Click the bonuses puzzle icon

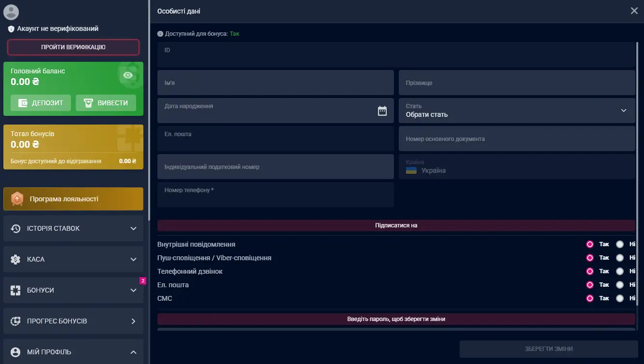click(15, 290)
